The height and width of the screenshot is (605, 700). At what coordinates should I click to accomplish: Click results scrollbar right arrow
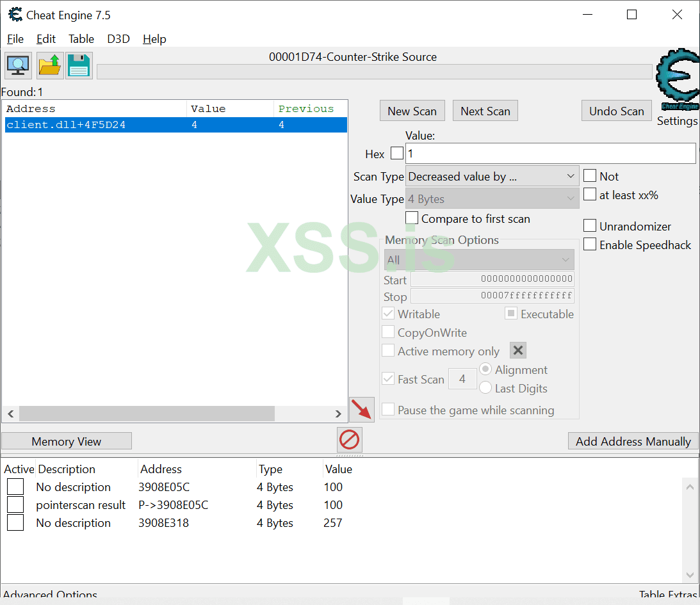point(338,414)
